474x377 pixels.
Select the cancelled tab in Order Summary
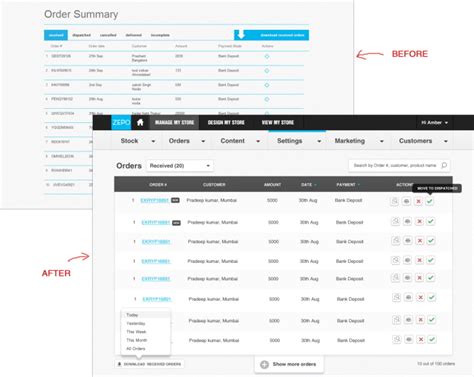(108, 35)
